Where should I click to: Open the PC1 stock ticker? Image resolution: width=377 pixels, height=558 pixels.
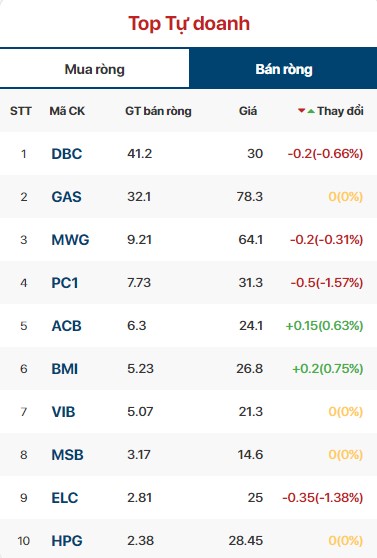65,283
